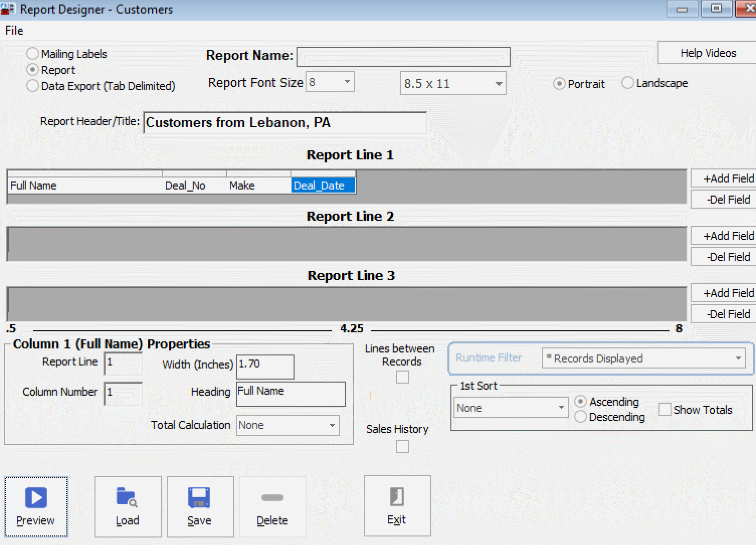Click the Delete icon to remove the report

pyautogui.click(x=272, y=498)
